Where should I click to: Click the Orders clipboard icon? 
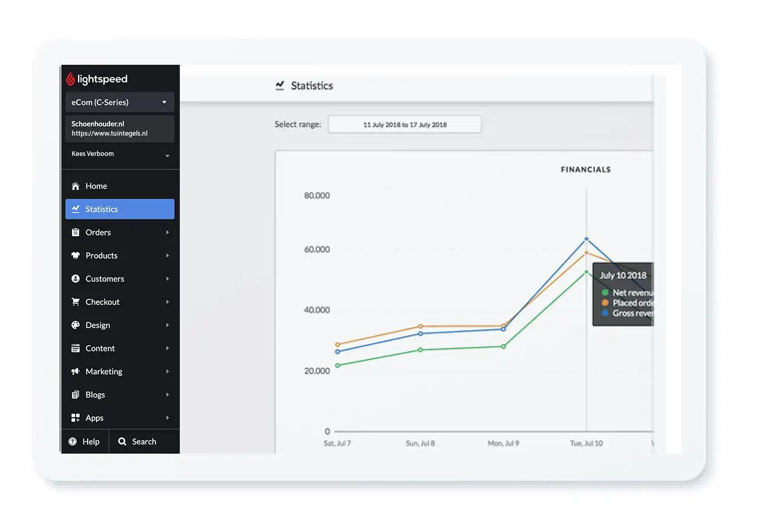tap(76, 233)
